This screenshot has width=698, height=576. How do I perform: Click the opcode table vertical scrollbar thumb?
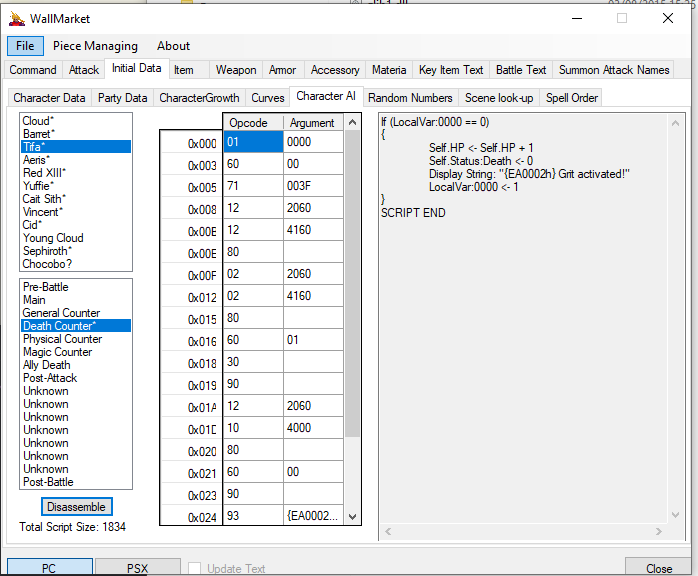[352, 283]
